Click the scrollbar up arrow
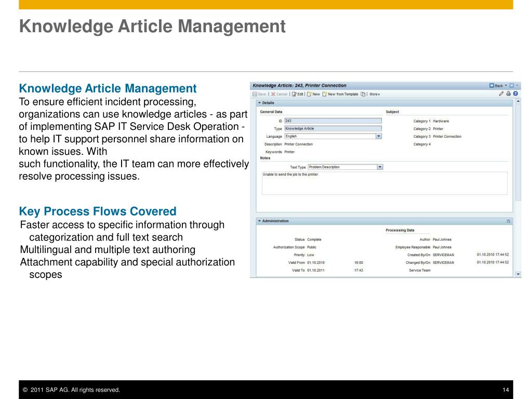The width and height of the screenshot is (532, 399). [518, 101]
